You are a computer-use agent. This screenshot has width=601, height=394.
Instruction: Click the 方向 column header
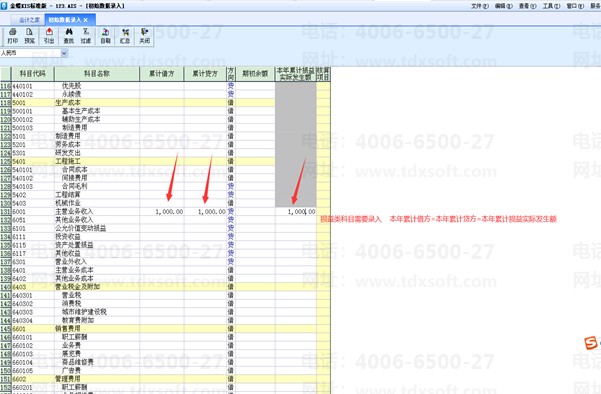[230, 74]
